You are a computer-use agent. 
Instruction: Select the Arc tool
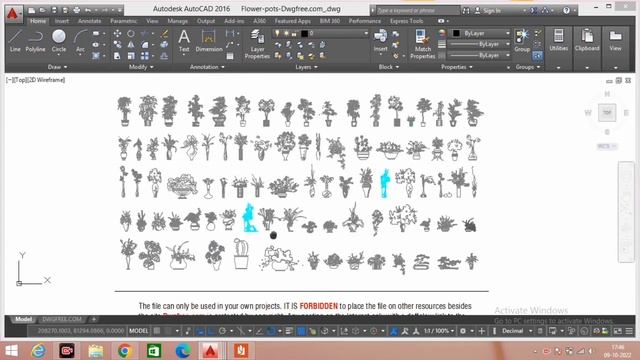coord(80,41)
